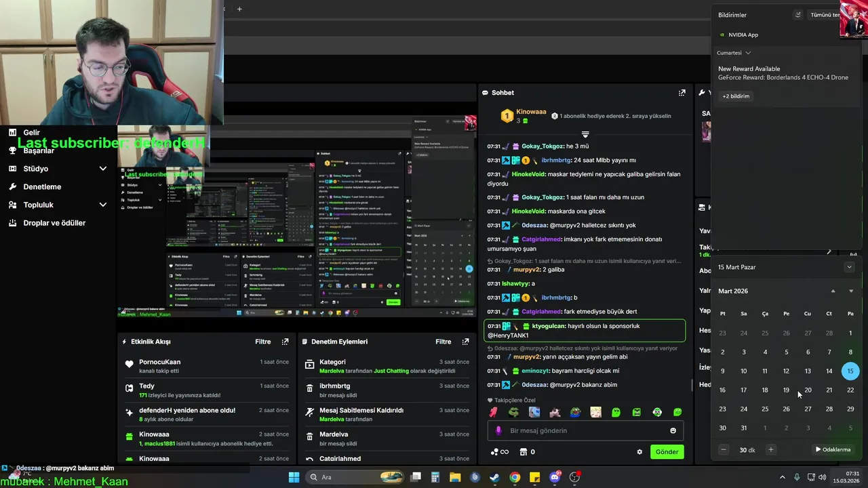Select highlighted calendar day 15

[850, 371]
